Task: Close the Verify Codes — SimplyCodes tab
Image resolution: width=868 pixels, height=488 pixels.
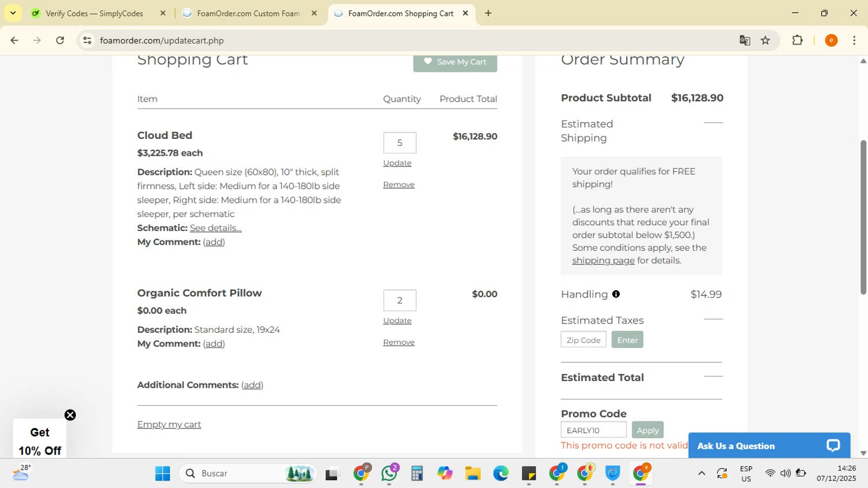Action: (163, 13)
